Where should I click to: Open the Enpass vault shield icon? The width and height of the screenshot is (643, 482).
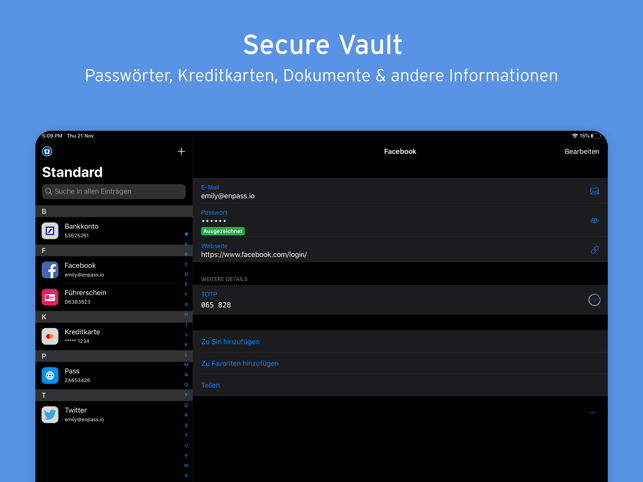click(x=47, y=151)
